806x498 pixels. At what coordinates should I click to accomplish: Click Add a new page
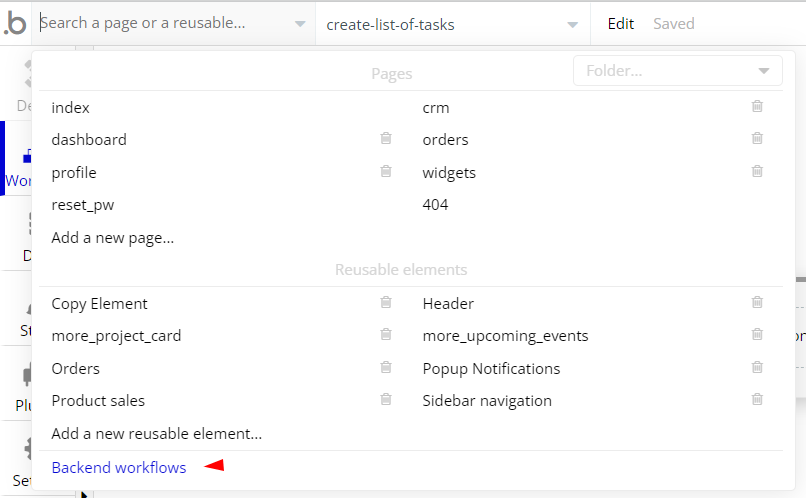113,237
